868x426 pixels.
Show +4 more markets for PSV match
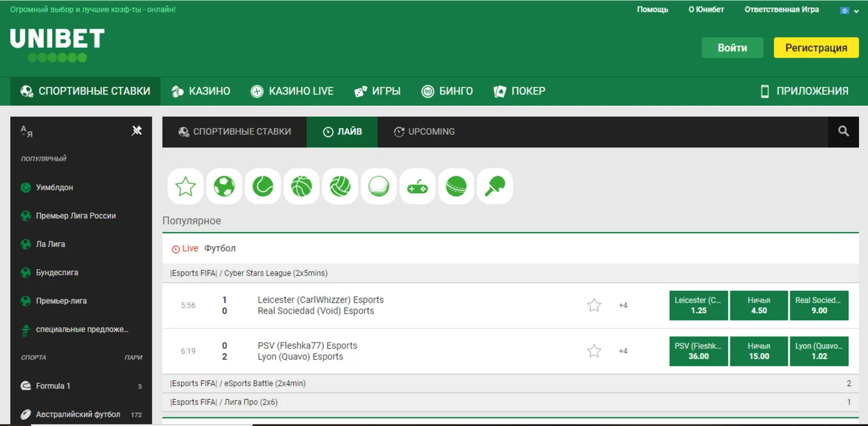(x=623, y=351)
